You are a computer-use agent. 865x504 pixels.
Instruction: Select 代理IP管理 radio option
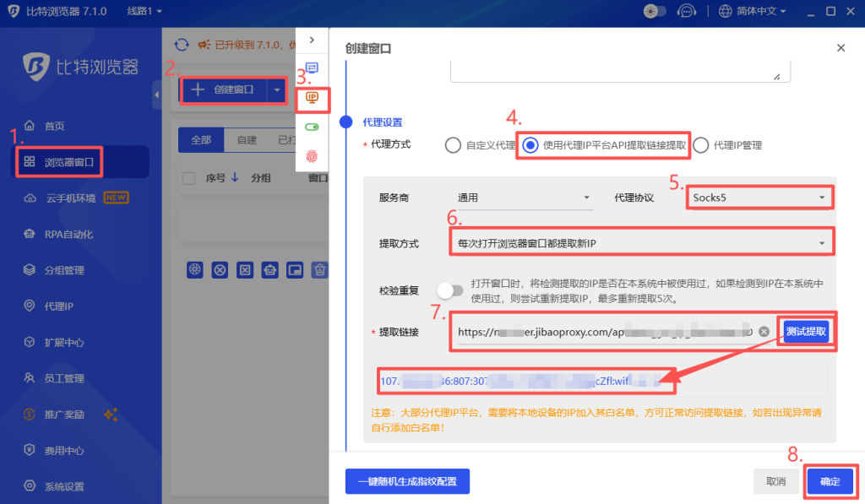point(701,145)
